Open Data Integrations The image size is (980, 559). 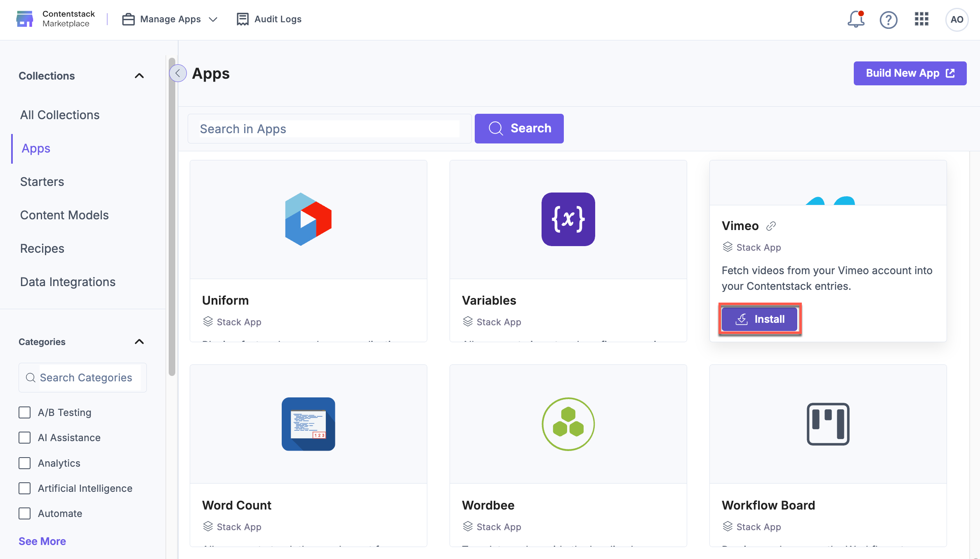click(68, 282)
